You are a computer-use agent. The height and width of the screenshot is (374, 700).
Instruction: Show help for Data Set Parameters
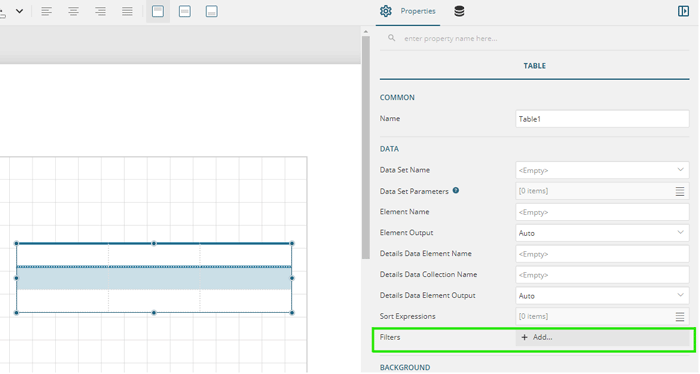coord(456,190)
